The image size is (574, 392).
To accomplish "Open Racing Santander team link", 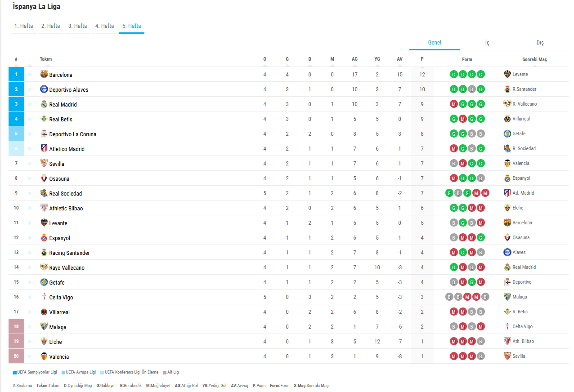I will coord(70,253).
